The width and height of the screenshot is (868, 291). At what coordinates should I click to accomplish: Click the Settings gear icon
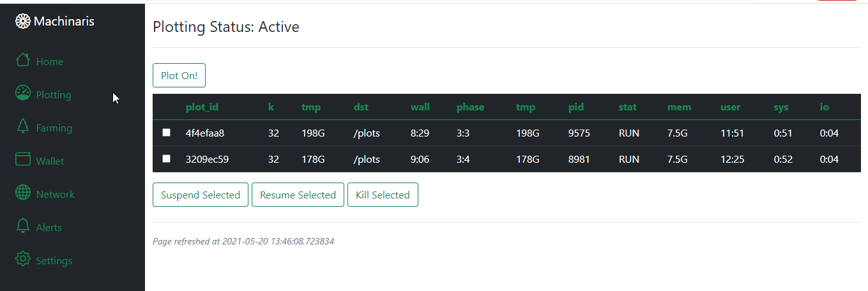23,259
